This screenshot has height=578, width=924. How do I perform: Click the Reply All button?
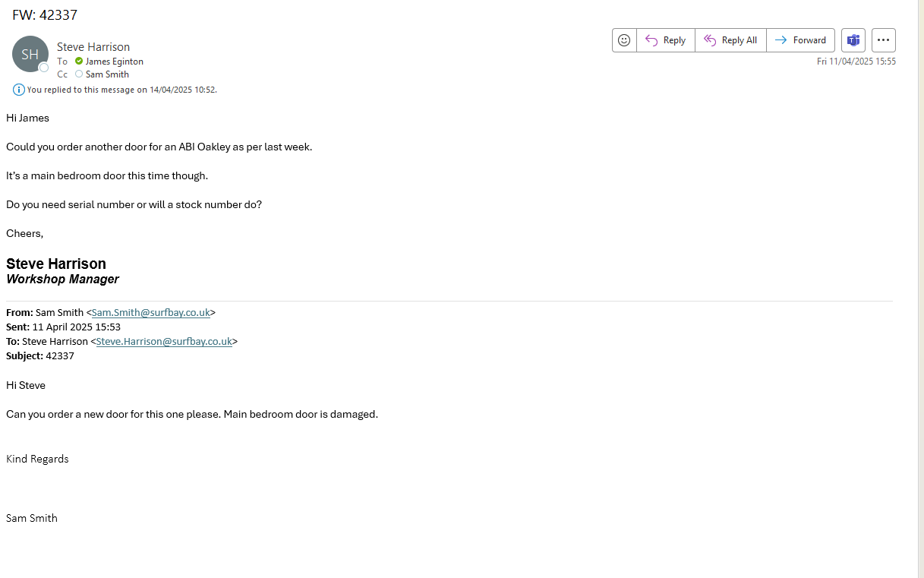pos(730,40)
